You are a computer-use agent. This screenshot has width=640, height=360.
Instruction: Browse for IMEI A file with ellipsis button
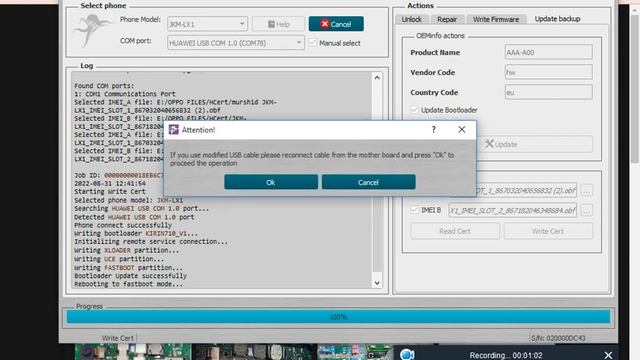pos(587,190)
